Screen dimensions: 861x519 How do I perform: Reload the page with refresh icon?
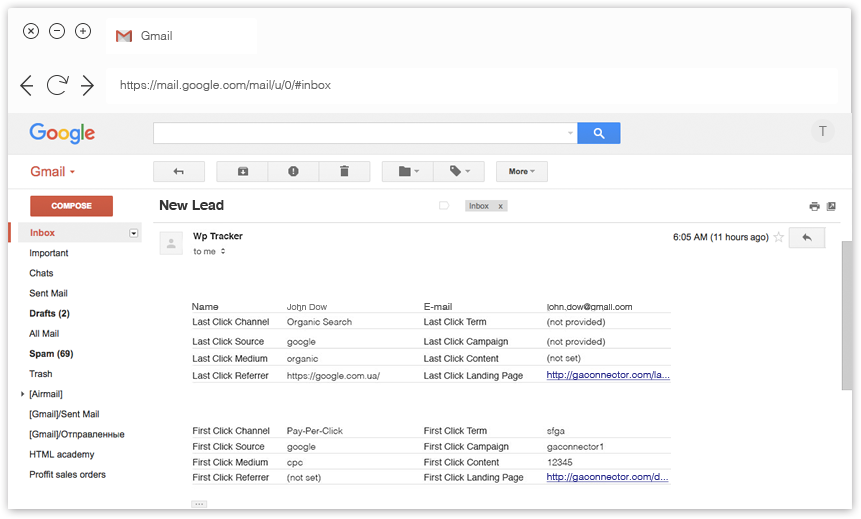tap(57, 85)
